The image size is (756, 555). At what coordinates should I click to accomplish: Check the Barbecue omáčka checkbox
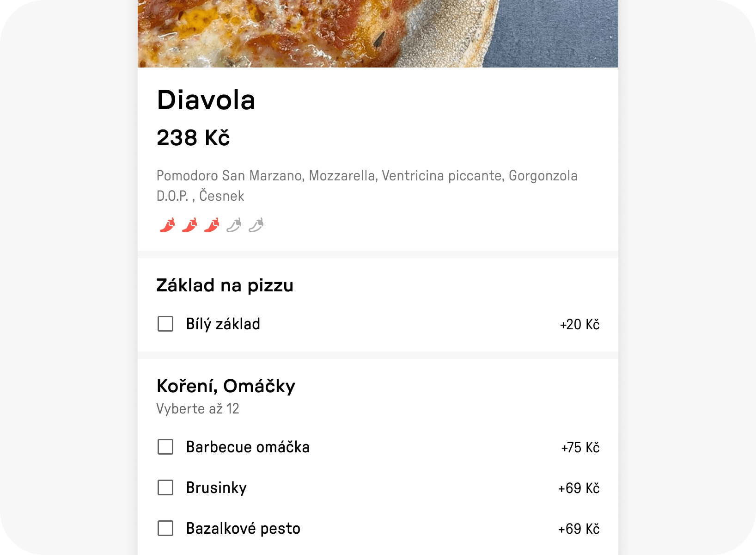[x=165, y=447]
